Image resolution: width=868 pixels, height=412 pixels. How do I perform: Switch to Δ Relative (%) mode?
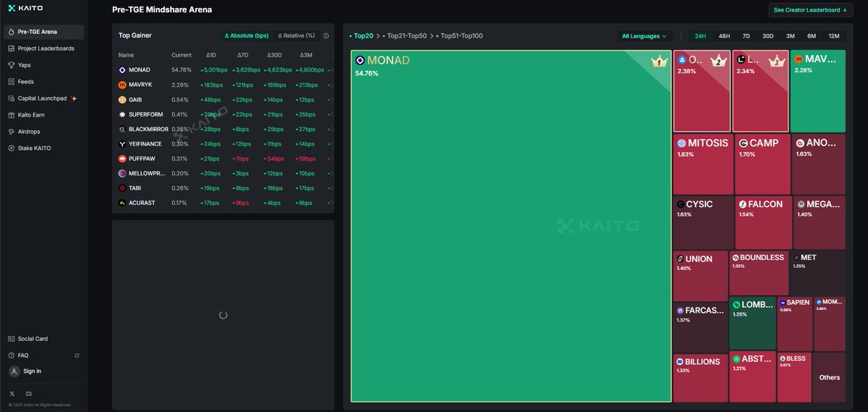point(297,35)
